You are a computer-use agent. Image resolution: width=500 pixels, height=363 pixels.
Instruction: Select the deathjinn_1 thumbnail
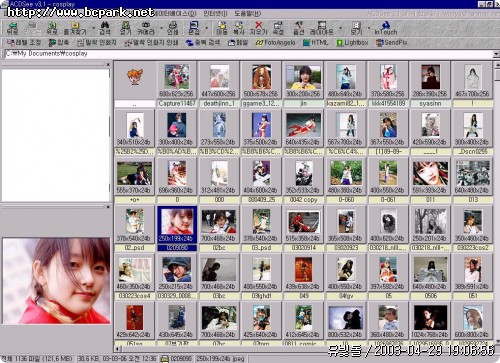click(x=219, y=84)
